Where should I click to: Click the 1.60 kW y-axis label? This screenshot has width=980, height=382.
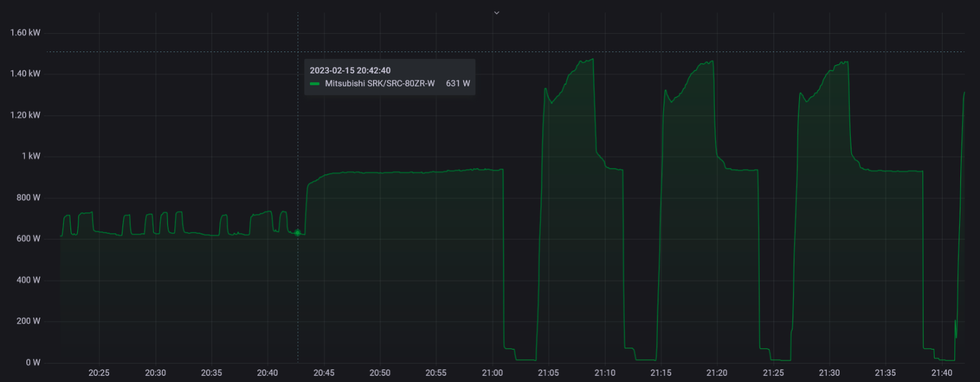point(25,32)
